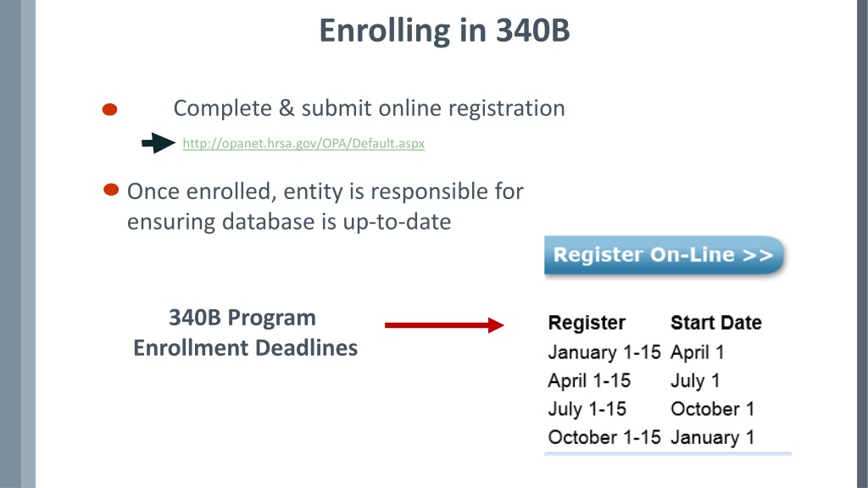Click the first orange bullet point
Viewport: 868px width, 488px height.
coord(109,109)
